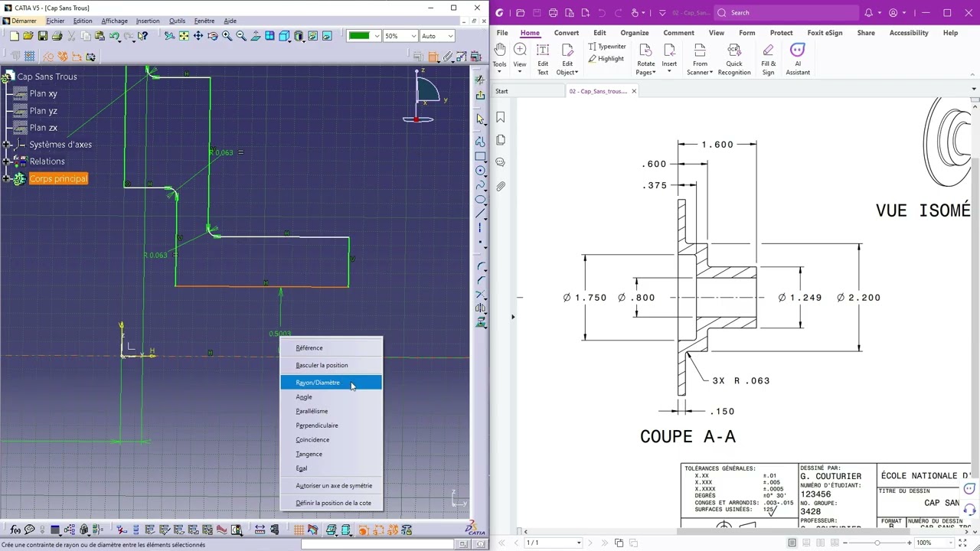The image size is (980, 551).
Task: Select the Pan view tool in CATIA
Action: (x=198, y=36)
